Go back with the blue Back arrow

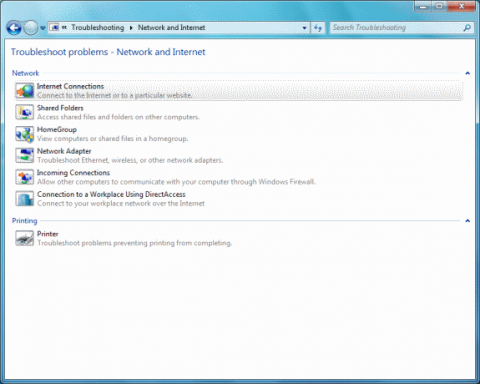tap(14, 28)
